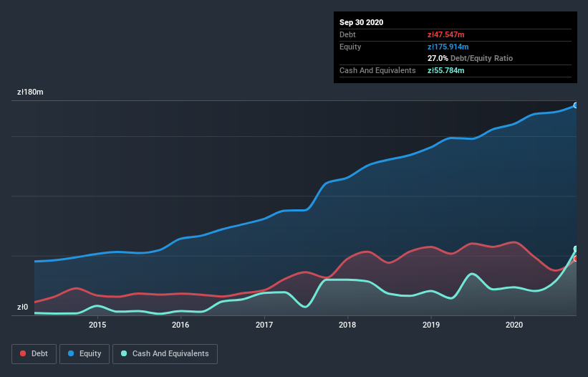Click the zł180m y-axis label
The image size is (588, 377).
point(30,92)
